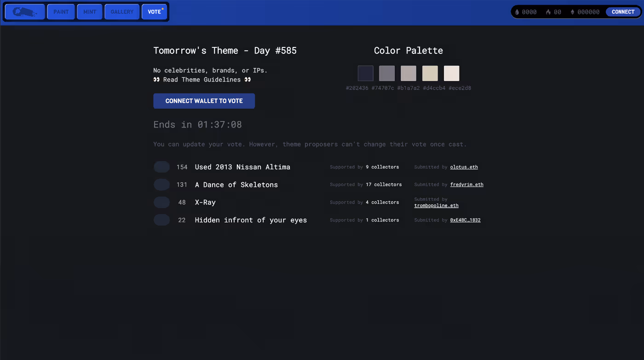The height and width of the screenshot is (360, 644).
Task: Select the Vote tab
Action: 154,12
